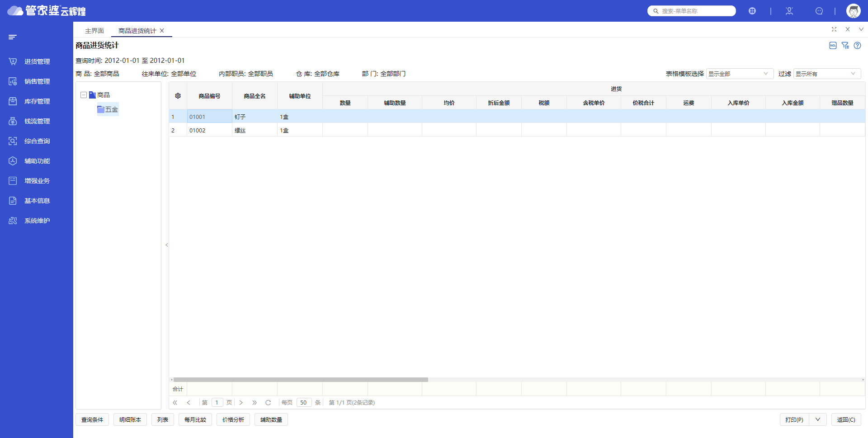Click the 进货管理 cart icon
The width and height of the screenshot is (868, 438).
coord(13,61)
